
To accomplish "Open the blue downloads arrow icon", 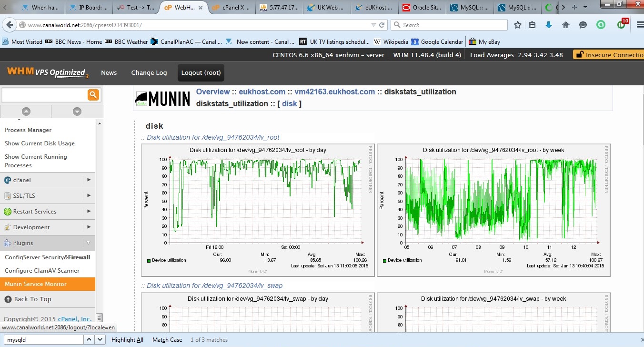I will 549,25.
